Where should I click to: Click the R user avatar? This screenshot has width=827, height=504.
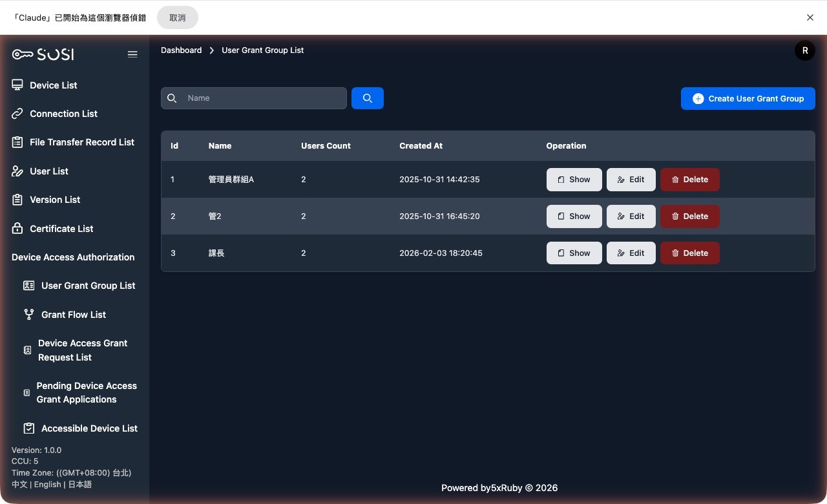coord(804,50)
